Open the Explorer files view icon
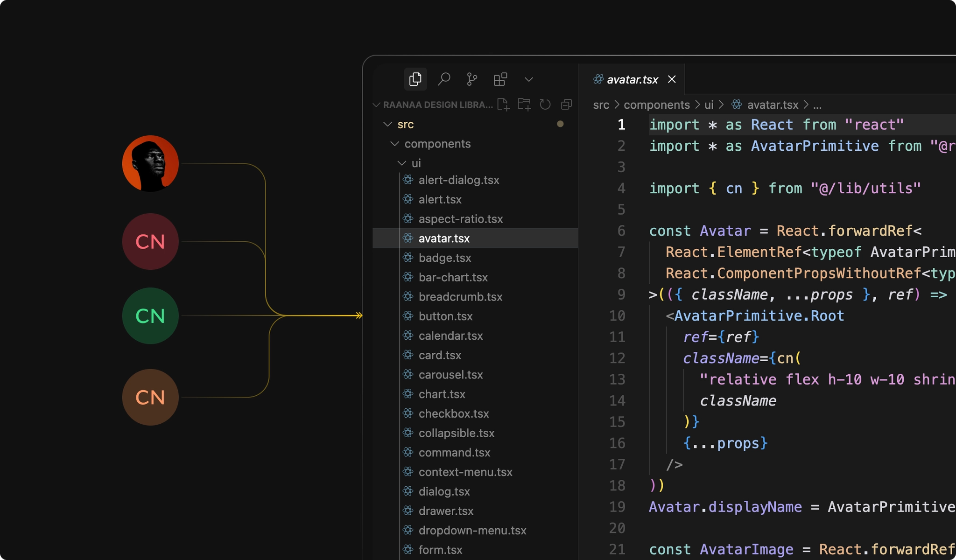The image size is (956, 560). (415, 79)
